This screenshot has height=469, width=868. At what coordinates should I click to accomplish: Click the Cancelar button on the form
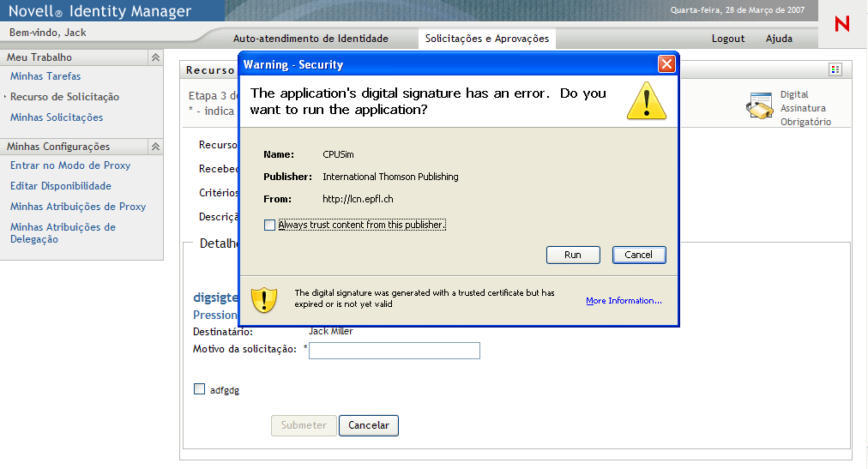[369, 425]
